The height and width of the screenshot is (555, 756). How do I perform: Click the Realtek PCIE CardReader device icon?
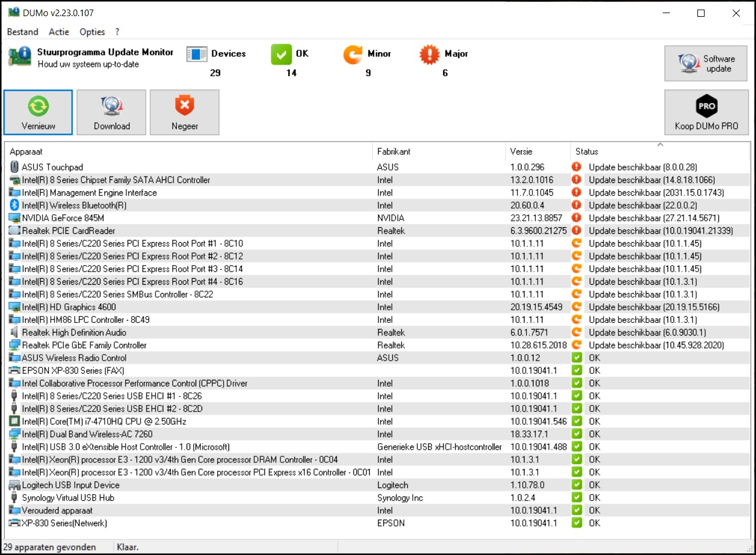click(x=15, y=231)
